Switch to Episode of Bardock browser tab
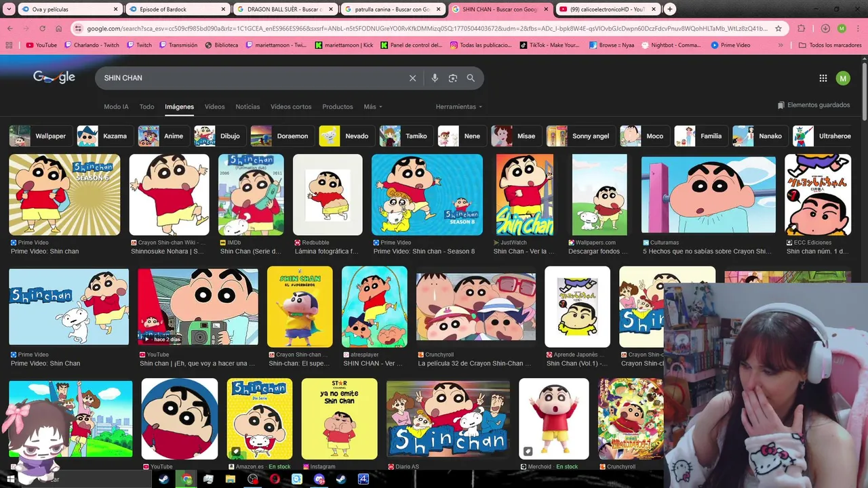868x488 pixels. coord(177,9)
